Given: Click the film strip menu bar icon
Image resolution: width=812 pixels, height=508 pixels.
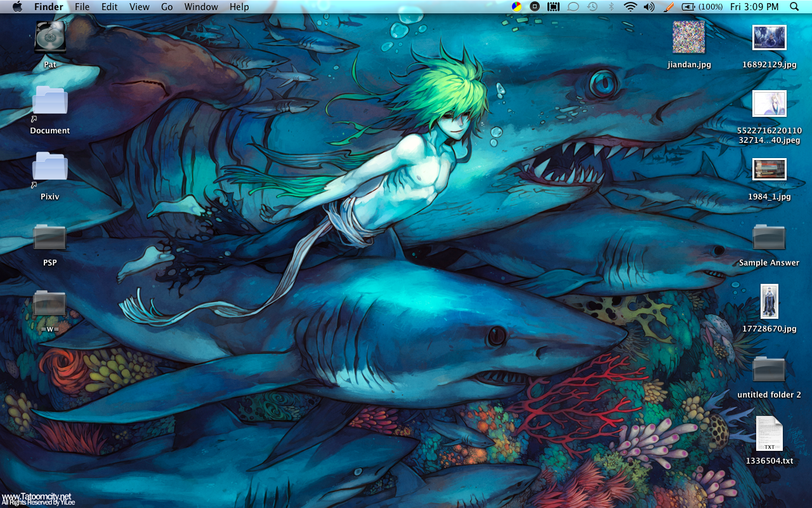Looking at the screenshot, I should pos(554,7).
